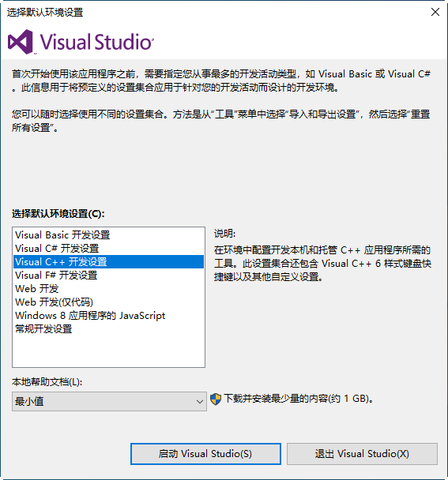Screen dimensions: 448x480
Task: Click the 选择默认环境设置(C): label
Action: [58, 214]
